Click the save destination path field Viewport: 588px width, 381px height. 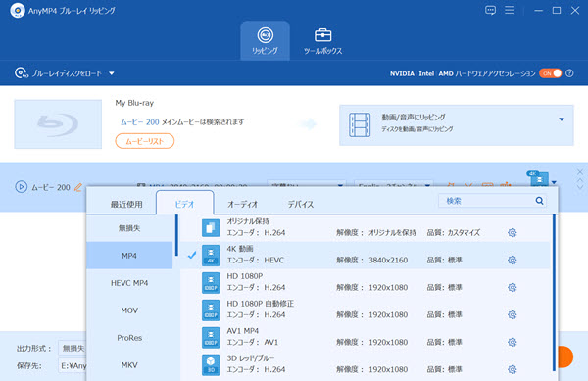[x=73, y=365]
